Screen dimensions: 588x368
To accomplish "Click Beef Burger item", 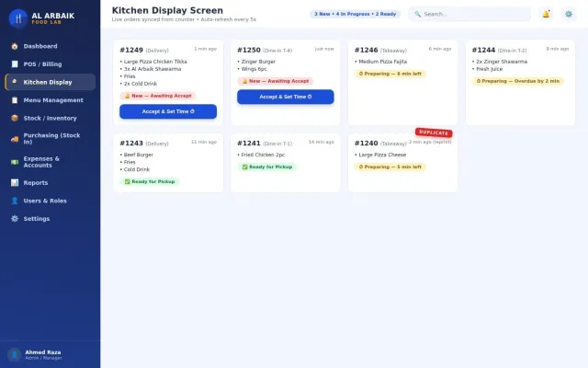I will pyautogui.click(x=137, y=155).
